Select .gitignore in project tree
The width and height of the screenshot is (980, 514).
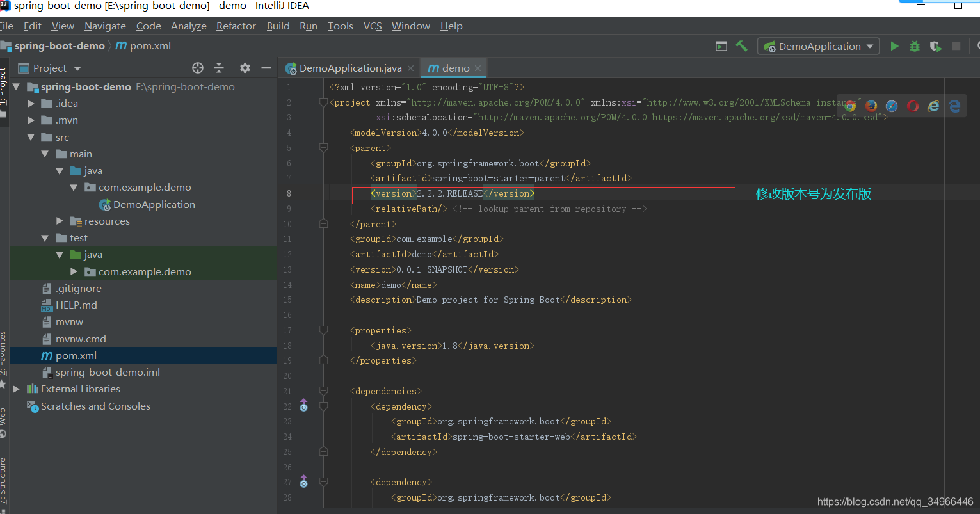coord(78,288)
